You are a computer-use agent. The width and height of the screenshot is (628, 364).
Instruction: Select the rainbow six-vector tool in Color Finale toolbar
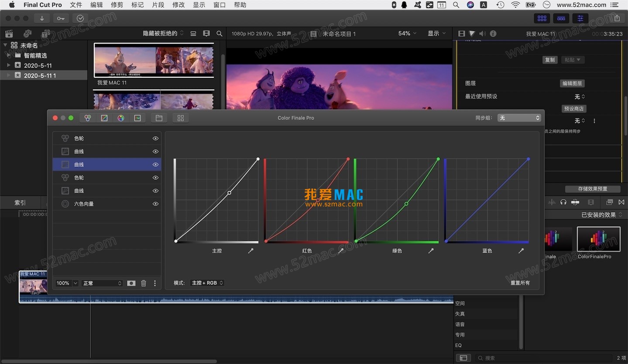121,118
